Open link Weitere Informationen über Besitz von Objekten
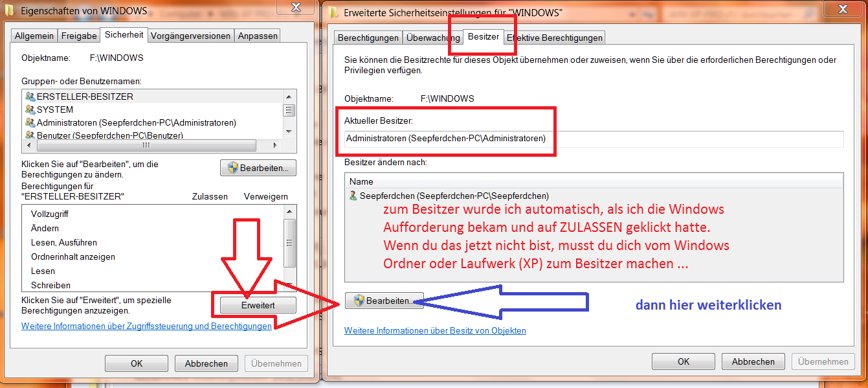This screenshot has height=388, width=868. 435,330
